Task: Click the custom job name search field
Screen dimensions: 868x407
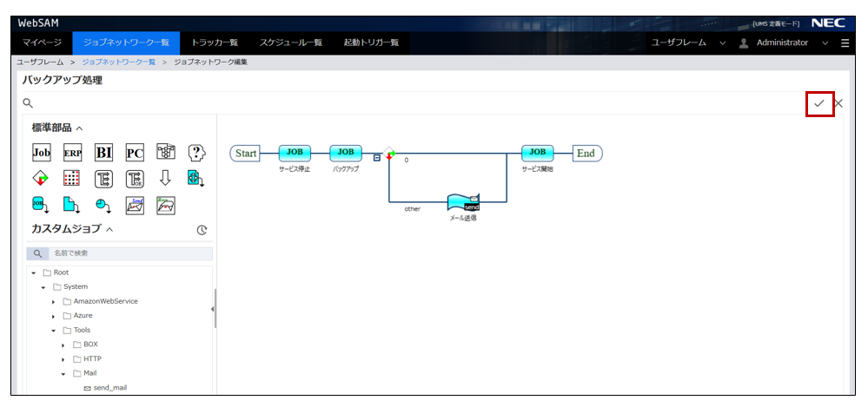Action: (129, 253)
